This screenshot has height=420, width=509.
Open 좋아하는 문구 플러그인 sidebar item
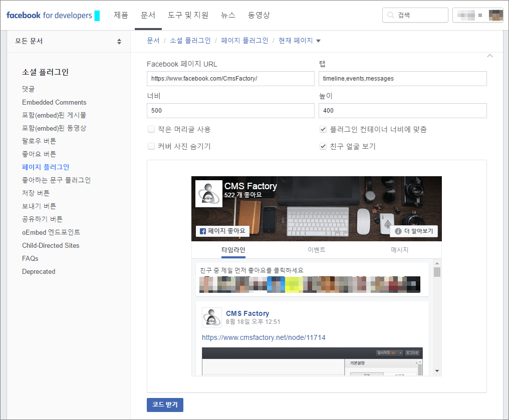pos(57,180)
